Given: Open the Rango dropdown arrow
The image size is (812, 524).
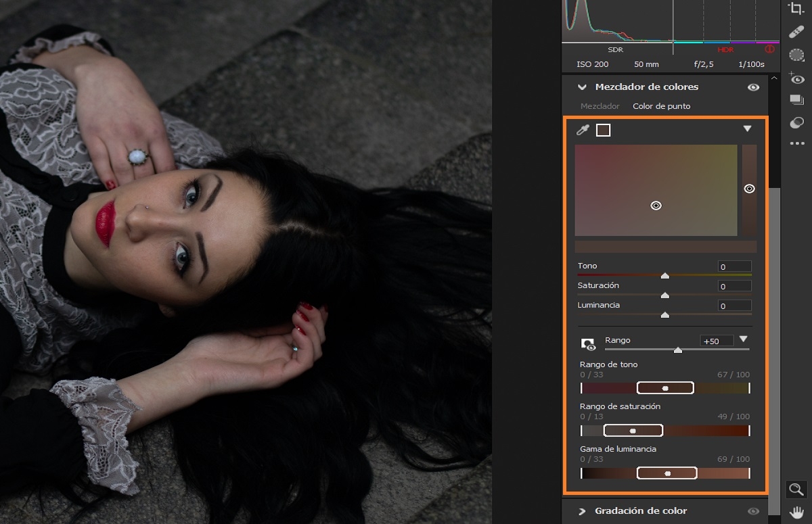Looking at the screenshot, I should click(744, 340).
